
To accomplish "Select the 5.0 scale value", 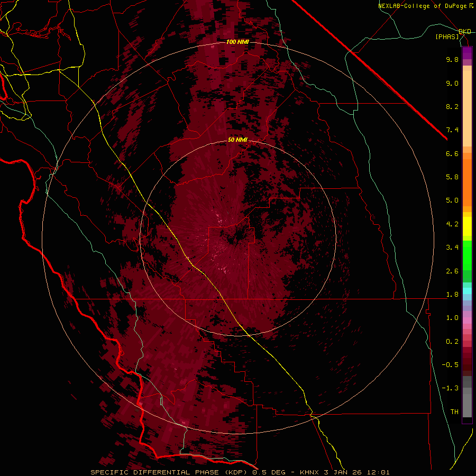I will (x=452, y=200).
